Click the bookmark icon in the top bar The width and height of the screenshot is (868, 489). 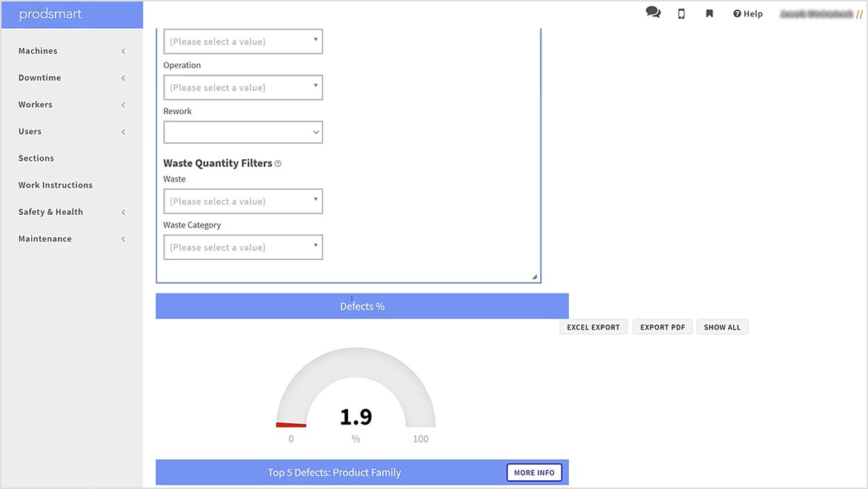click(x=709, y=13)
